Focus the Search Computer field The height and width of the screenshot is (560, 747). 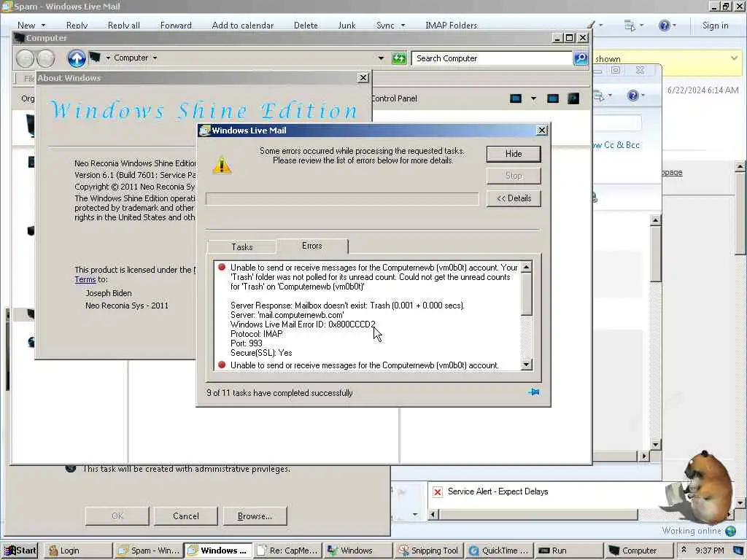(x=492, y=58)
